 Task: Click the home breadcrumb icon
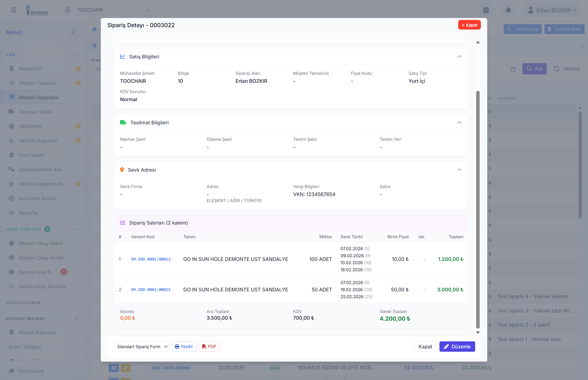coord(94,29)
